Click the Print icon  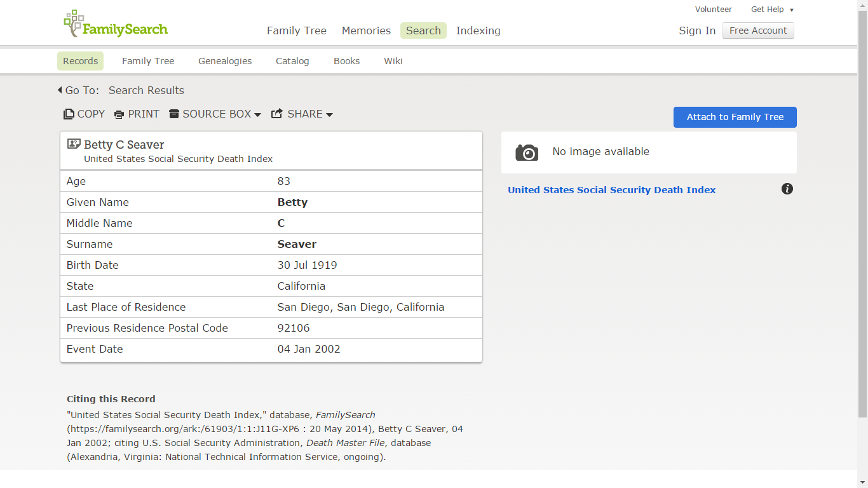(x=119, y=114)
